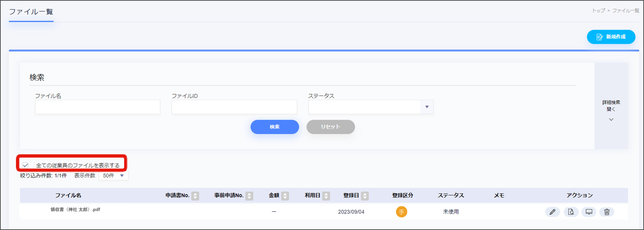The width and height of the screenshot is (644, 230).
Task: Click the orange 手 registration badge
Action: click(402, 212)
